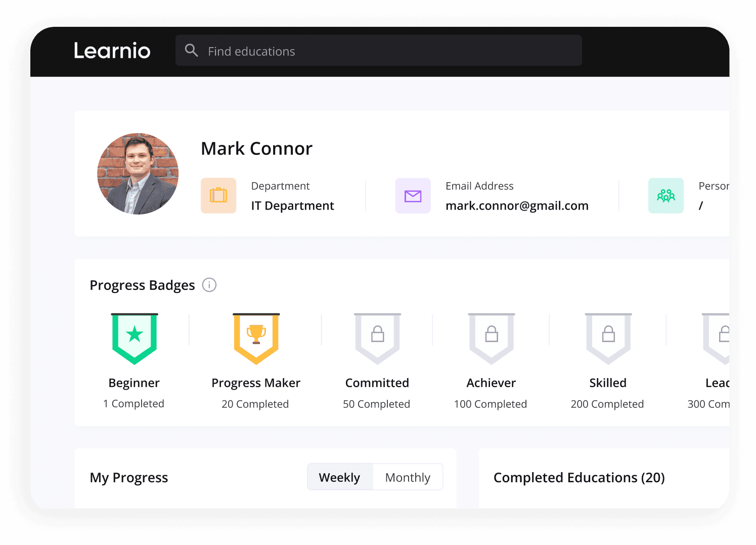
Task: Click the Completed Educations (20) heading
Action: [x=579, y=478]
